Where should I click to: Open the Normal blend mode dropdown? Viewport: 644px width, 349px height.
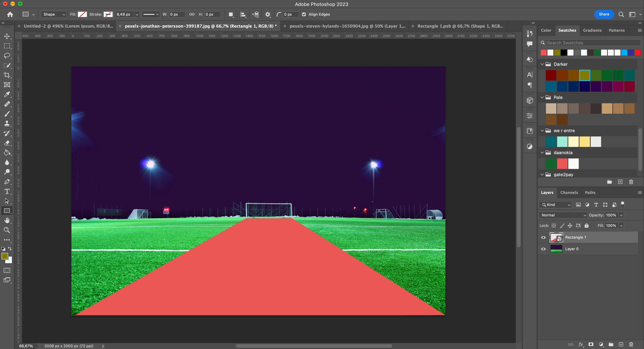(x=563, y=215)
